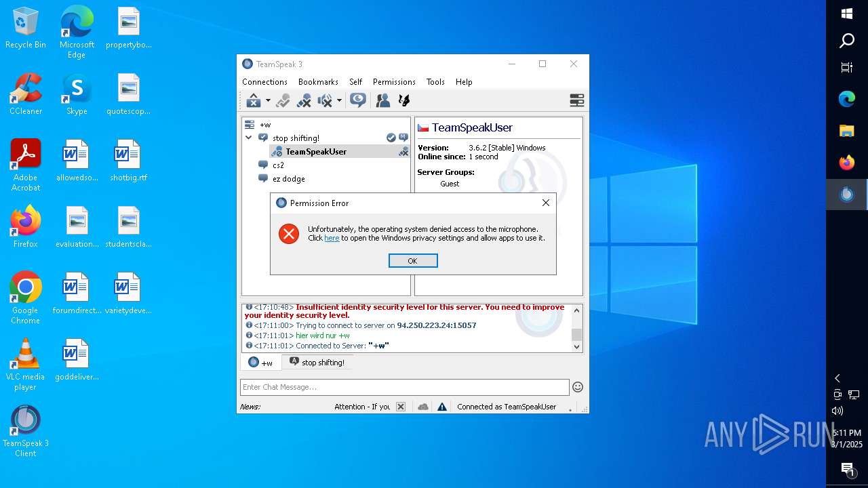Open the Permissions menu

click(x=394, y=82)
